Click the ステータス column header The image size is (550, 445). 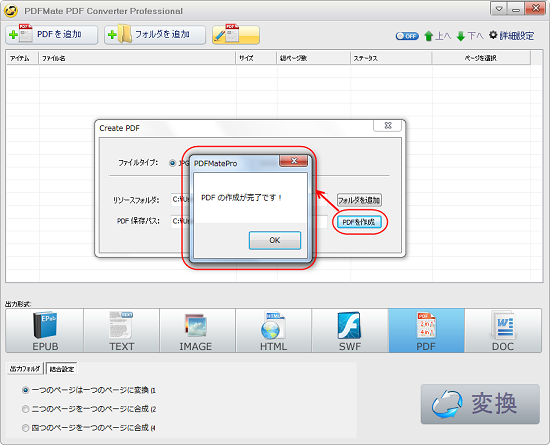(391, 58)
